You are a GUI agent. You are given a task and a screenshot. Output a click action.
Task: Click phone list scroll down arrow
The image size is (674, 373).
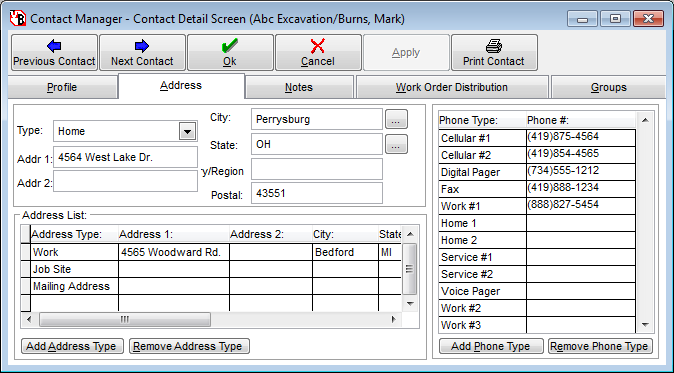[645, 325]
